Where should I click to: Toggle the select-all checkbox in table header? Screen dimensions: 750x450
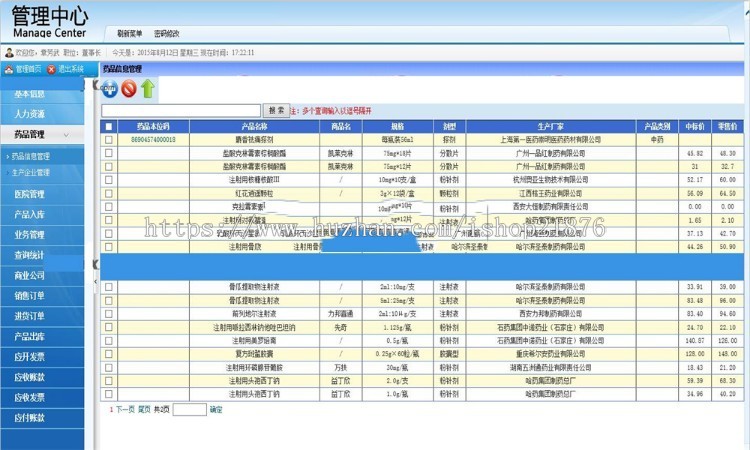pos(109,127)
